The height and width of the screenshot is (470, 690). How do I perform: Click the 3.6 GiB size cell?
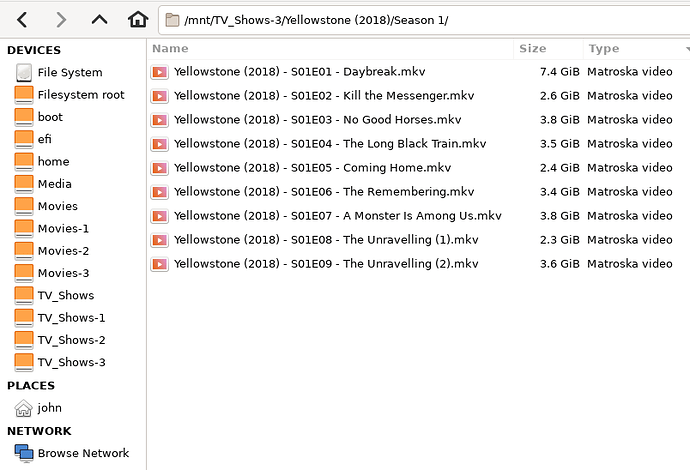[560, 264]
